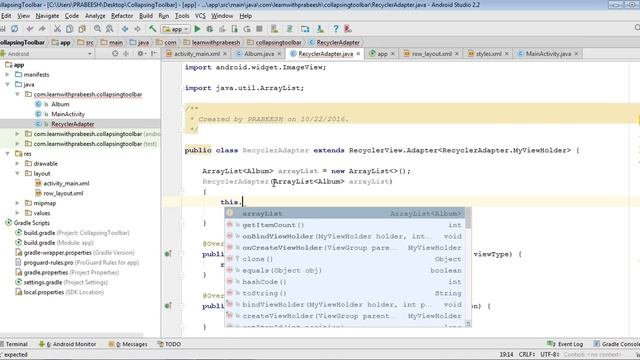Open the TODO tool window
The height and width of the screenshot is (360, 640).
tap(169, 344)
